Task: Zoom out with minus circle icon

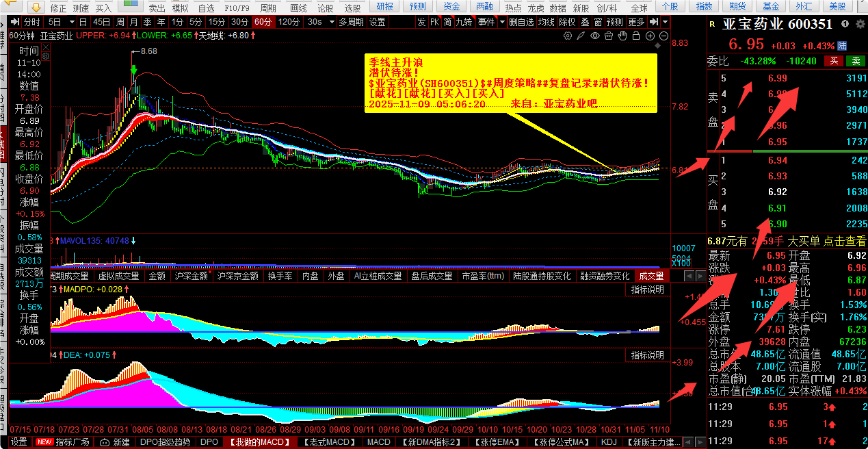Action: (x=663, y=36)
